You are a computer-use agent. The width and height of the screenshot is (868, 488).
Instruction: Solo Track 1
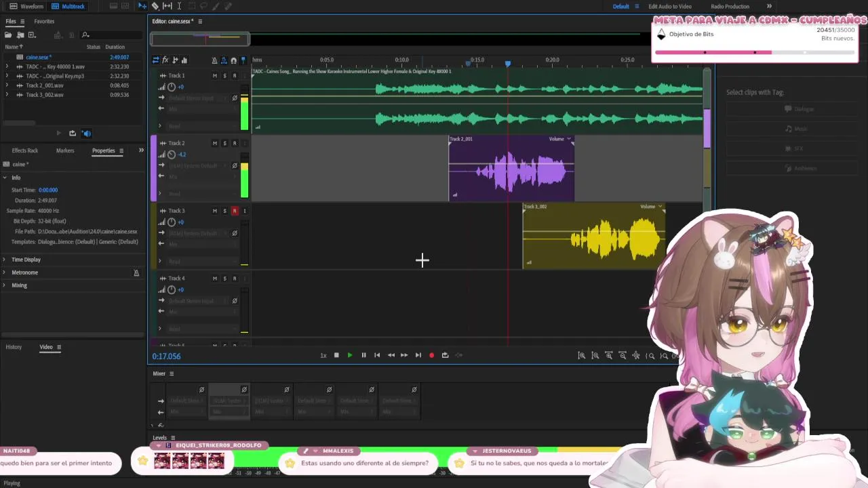pos(224,76)
